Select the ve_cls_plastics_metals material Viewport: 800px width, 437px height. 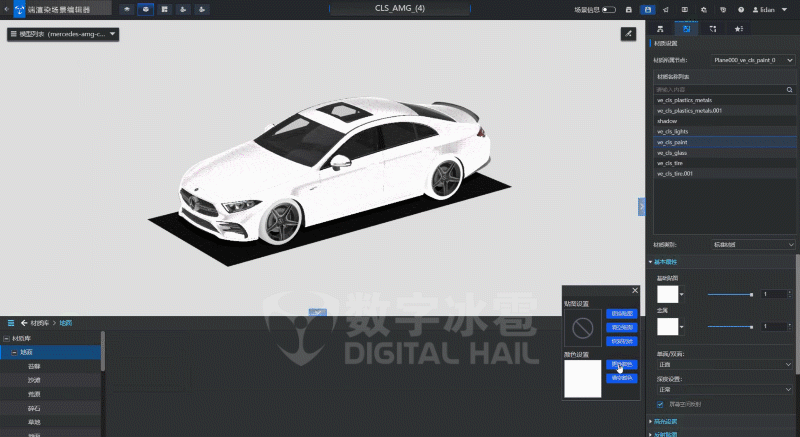coord(724,100)
